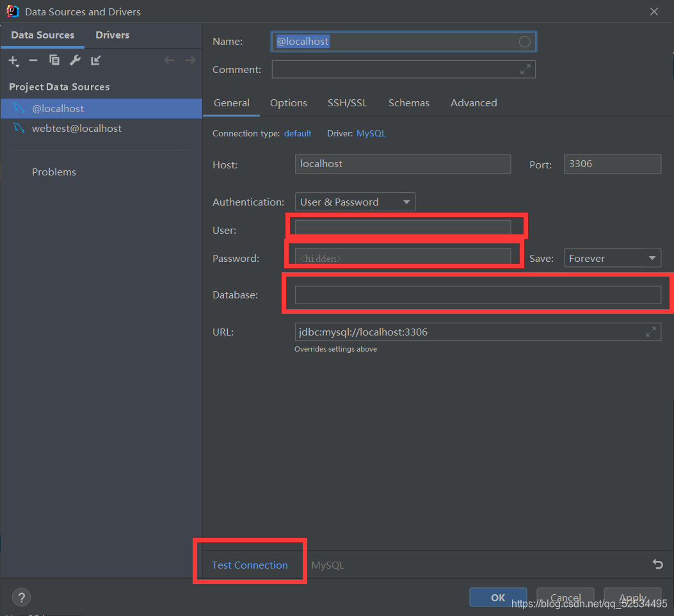Open the Problems entry

pos(54,172)
